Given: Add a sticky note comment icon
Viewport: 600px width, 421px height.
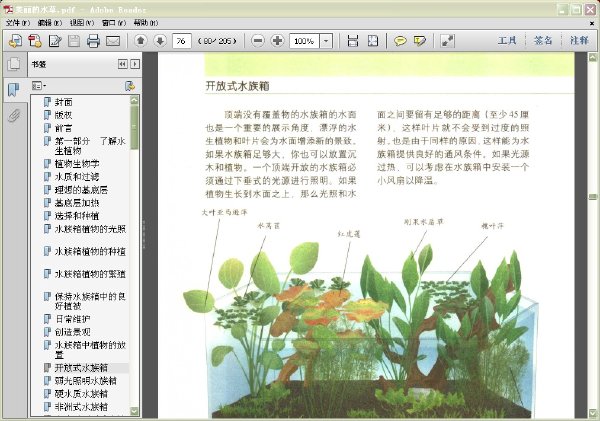Looking at the screenshot, I should point(400,41).
